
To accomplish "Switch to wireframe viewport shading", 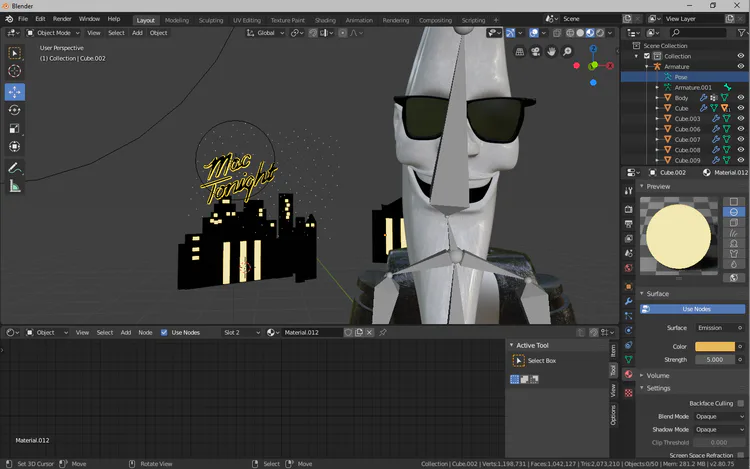I will (570, 33).
